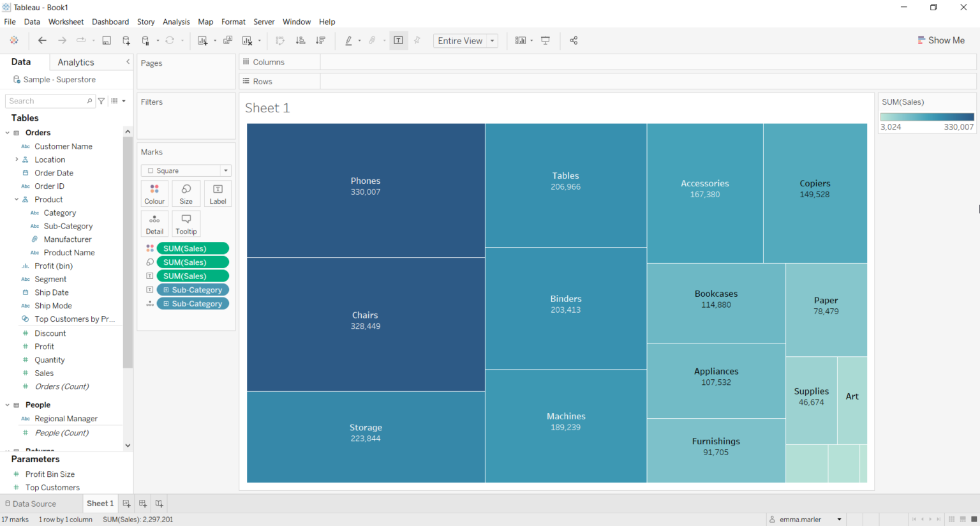Viewport: 980px width, 526px height.
Task: Toggle the pin to keep toolbar visible
Action: [417, 40]
